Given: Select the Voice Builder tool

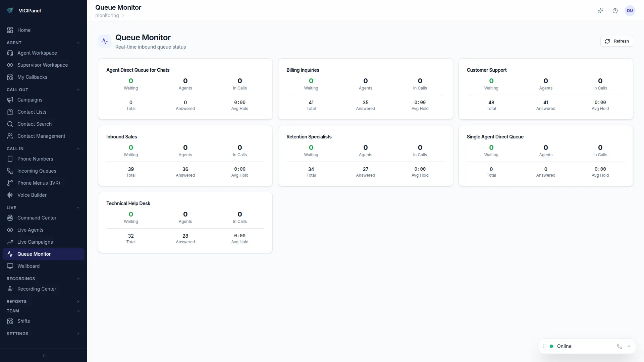Looking at the screenshot, I should click(x=32, y=195).
